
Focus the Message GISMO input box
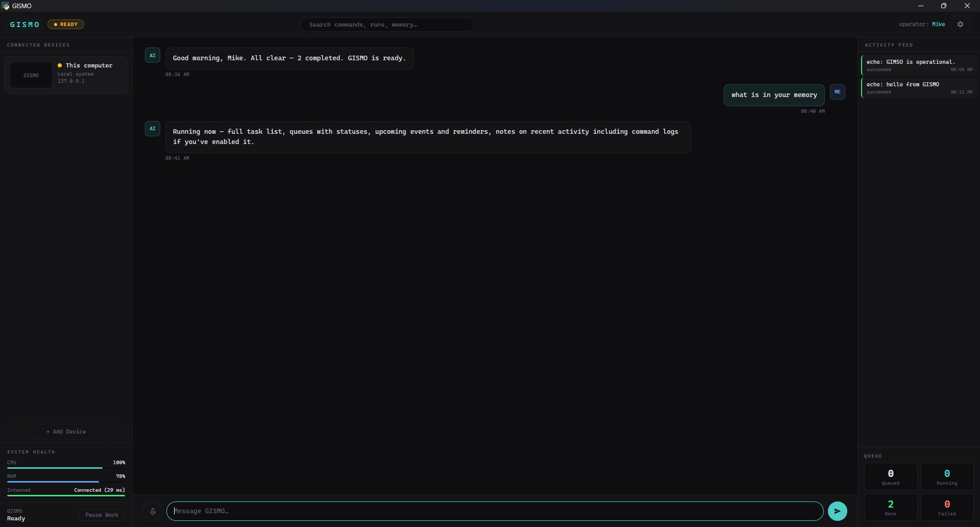coord(495,511)
